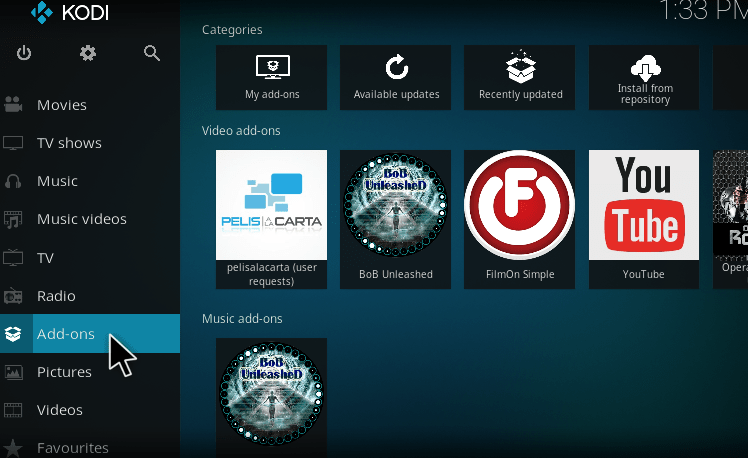Click the Music add-ons heading
Image resolution: width=748 pixels, height=458 pixels.
pyautogui.click(x=242, y=319)
